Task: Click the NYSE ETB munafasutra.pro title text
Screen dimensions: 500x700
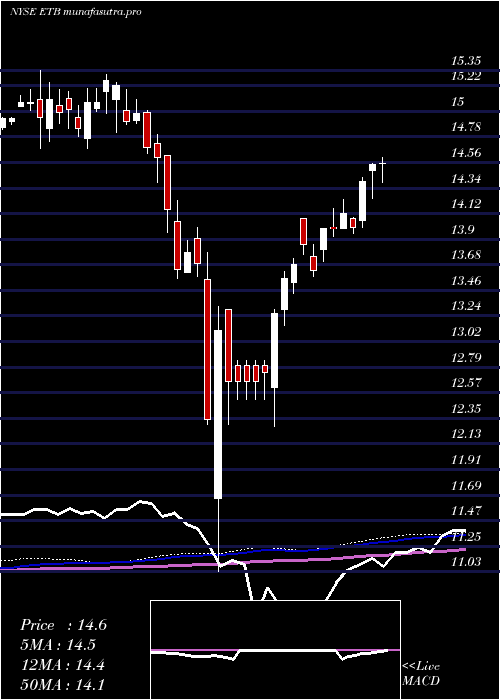Action: pyautogui.click(x=75, y=12)
